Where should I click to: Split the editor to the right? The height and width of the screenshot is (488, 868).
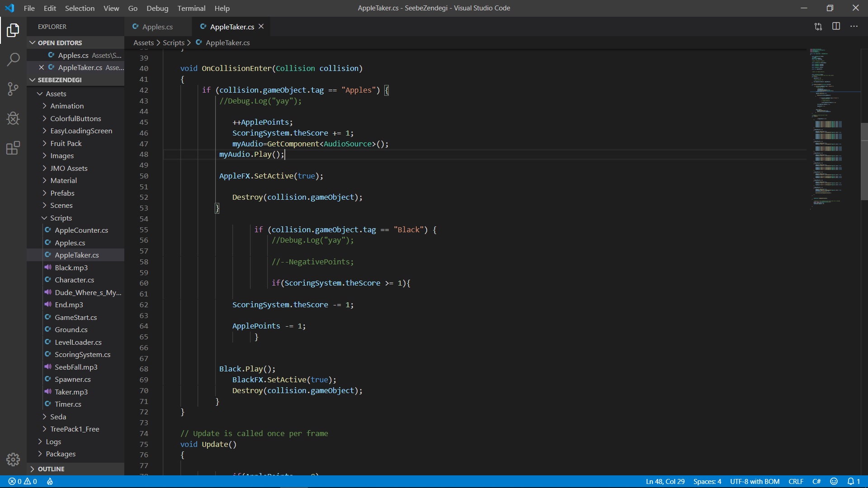[x=836, y=26]
